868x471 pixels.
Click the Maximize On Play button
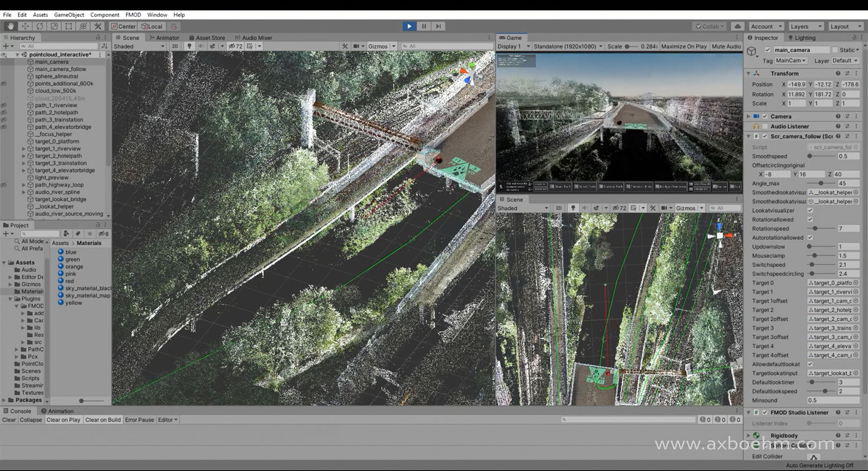pyautogui.click(x=684, y=46)
